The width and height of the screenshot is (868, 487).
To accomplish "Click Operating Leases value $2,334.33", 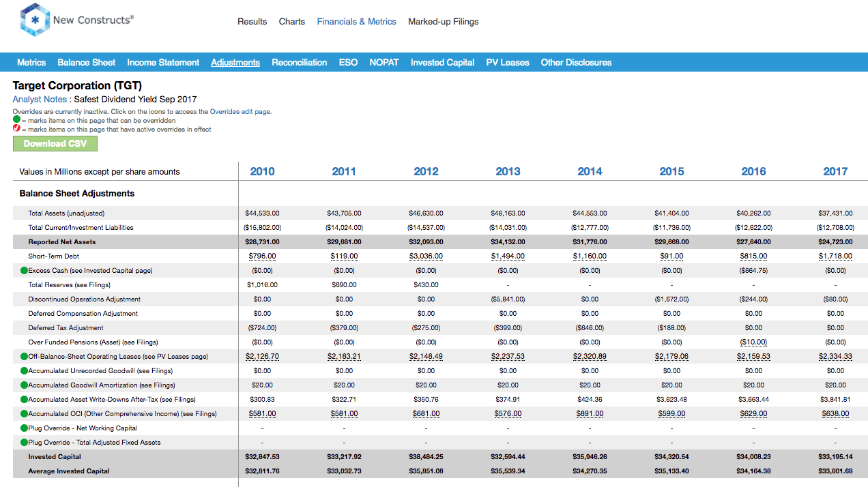I will 835,357.
